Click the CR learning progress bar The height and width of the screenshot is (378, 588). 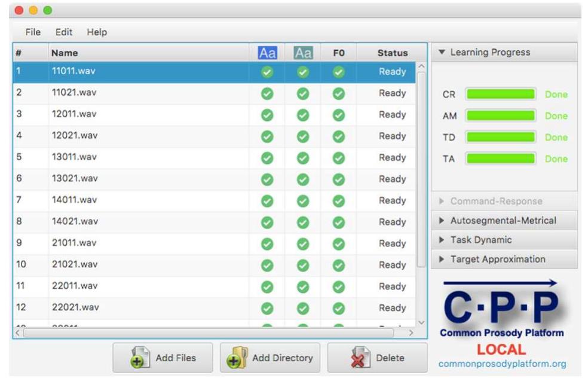(x=501, y=94)
